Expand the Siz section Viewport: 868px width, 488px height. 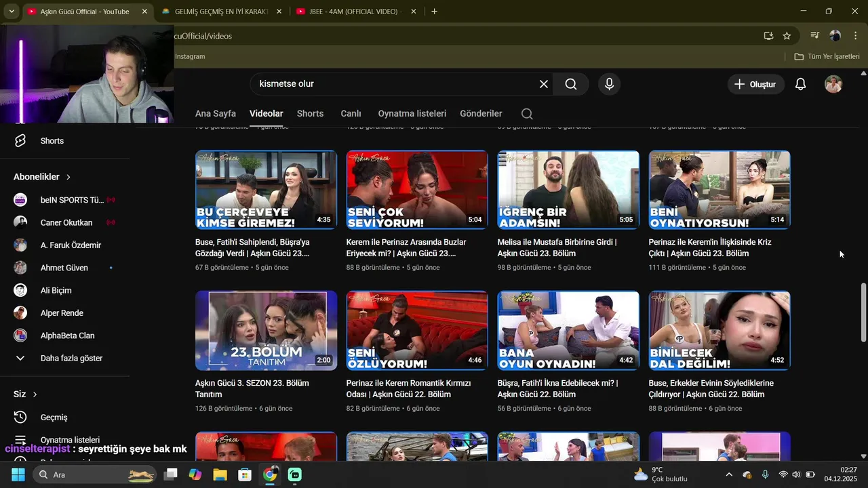pos(25,394)
